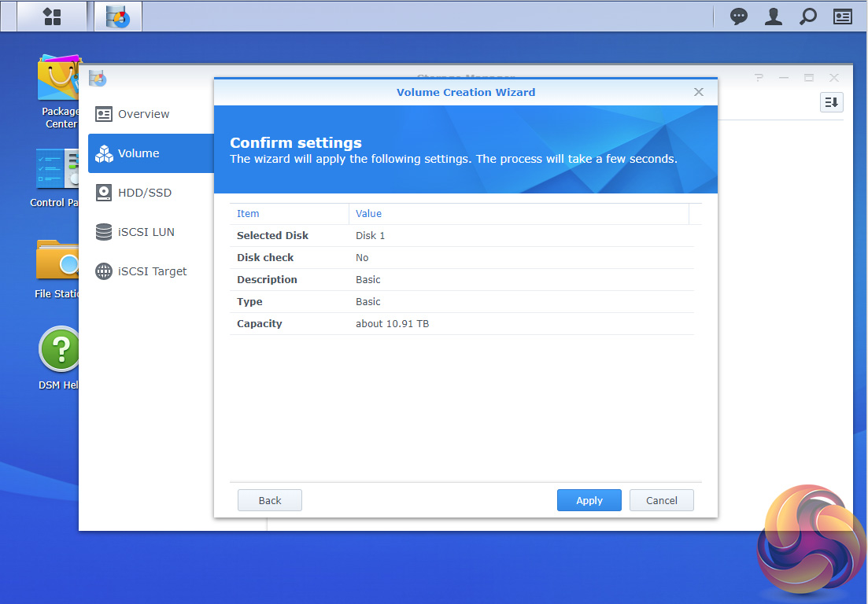Select the Volume sidebar item
Viewport: 868px width, 604px height.
(150, 153)
